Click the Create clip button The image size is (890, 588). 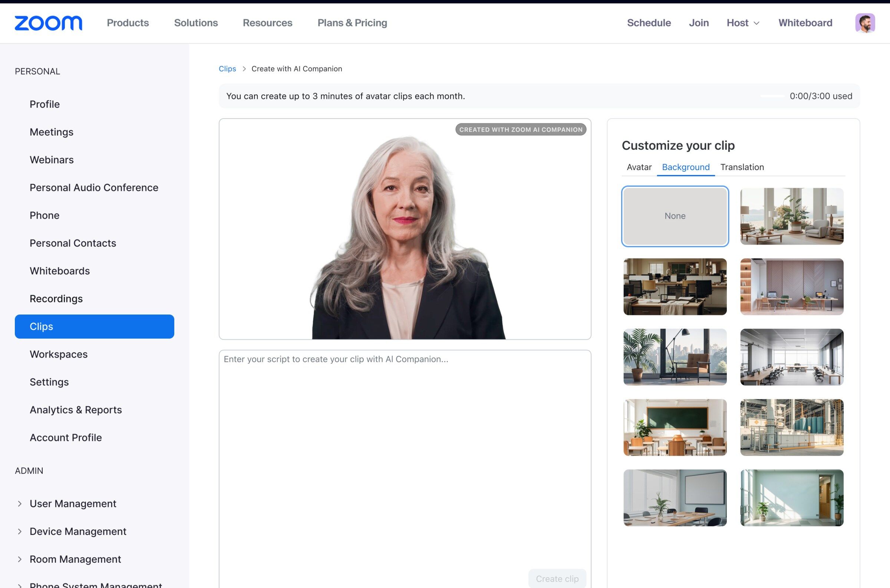[557, 578]
